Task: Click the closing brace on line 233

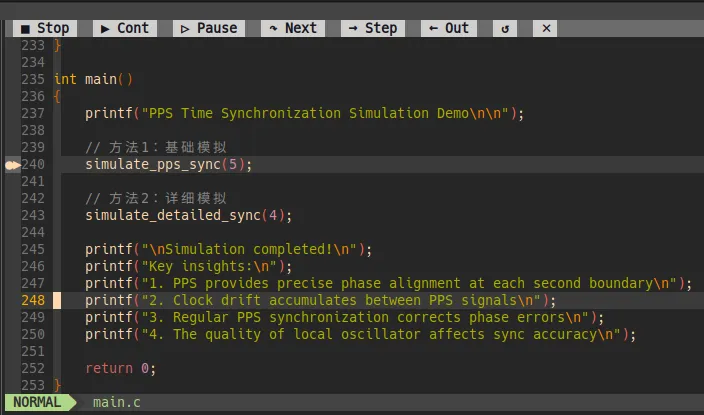Action: click(57, 45)
